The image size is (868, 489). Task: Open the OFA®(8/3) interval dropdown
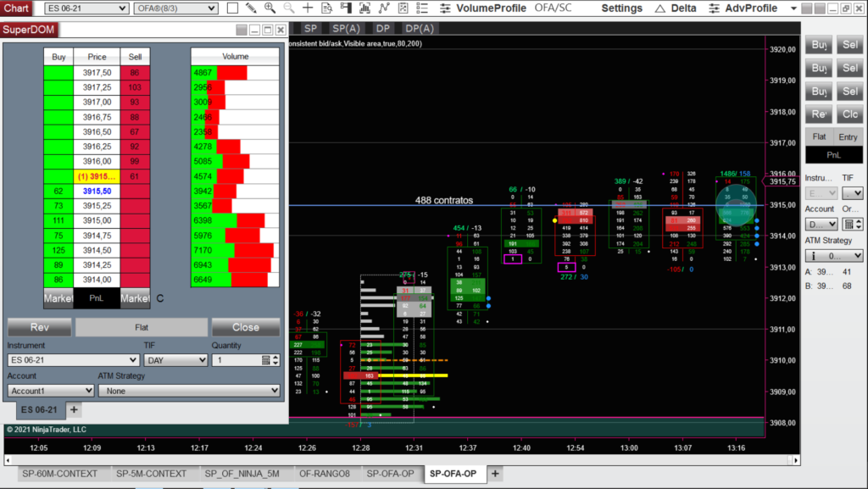[175, 8]
